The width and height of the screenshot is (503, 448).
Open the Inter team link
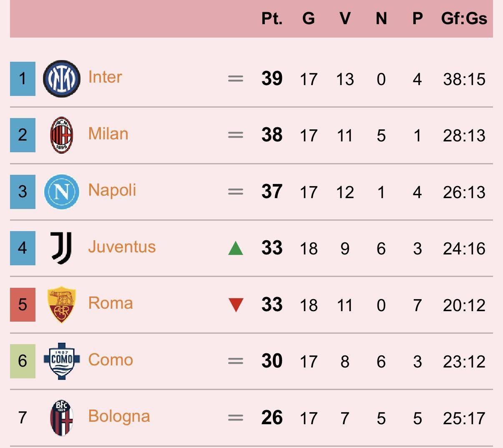coord(105,77)
